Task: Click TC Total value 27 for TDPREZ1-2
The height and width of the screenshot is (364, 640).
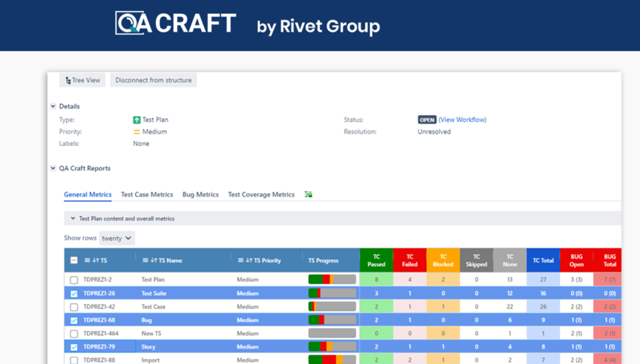Action: point(543,280)
